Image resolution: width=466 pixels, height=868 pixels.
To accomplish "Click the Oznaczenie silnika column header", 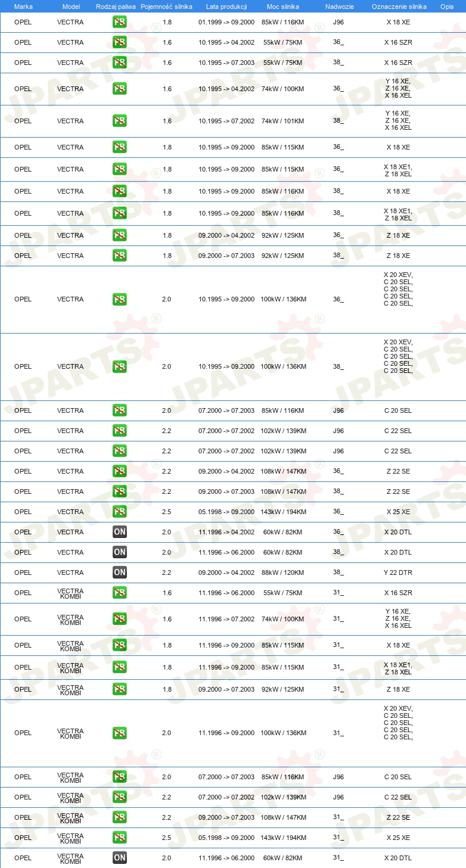I will [x=399, y=7].
